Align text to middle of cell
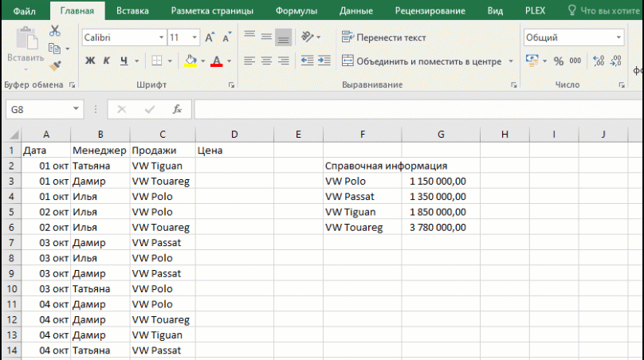 (x=266, y=37)
